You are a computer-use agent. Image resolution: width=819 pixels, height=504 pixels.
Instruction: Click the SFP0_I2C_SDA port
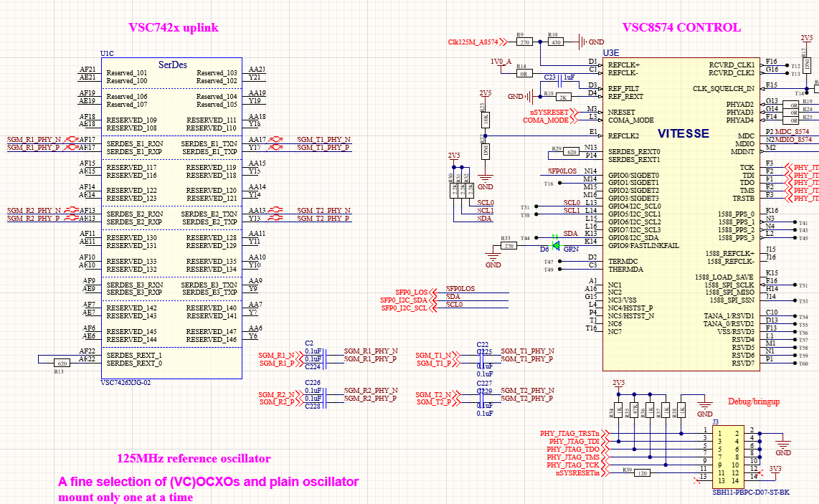point(407,300)
